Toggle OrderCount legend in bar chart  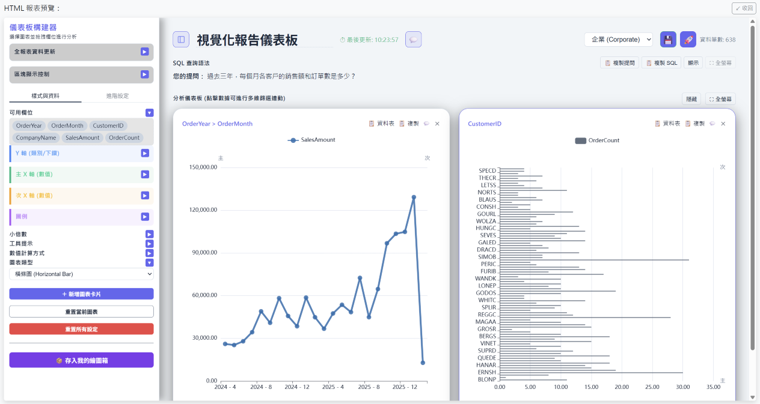click(597, 140)
